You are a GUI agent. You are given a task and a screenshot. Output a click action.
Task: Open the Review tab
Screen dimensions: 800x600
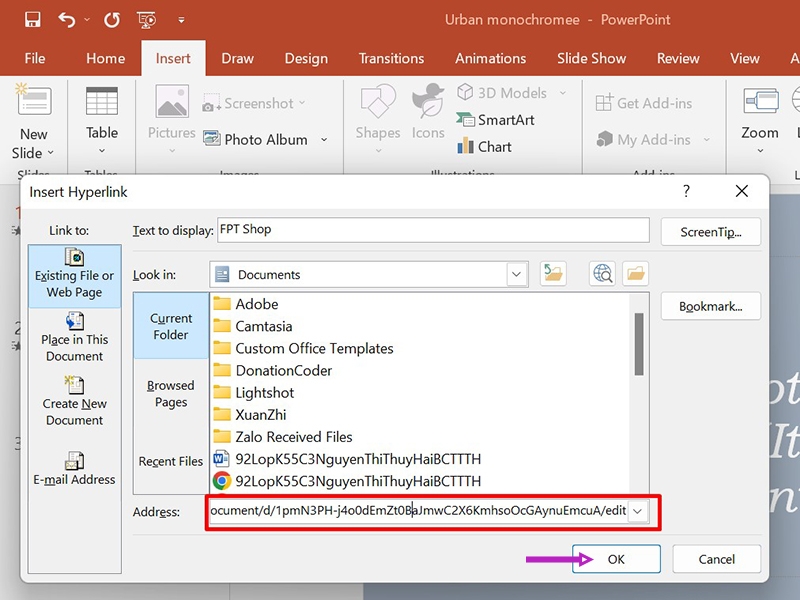(678, 59)
